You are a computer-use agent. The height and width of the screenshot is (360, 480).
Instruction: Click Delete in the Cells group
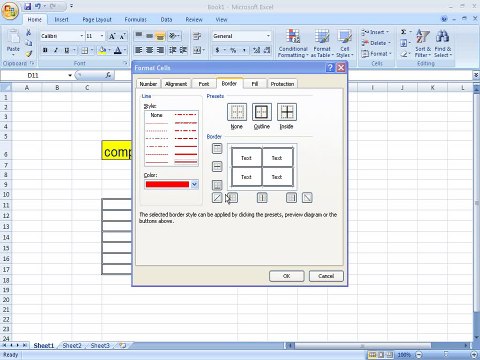(x=375, y=43)
